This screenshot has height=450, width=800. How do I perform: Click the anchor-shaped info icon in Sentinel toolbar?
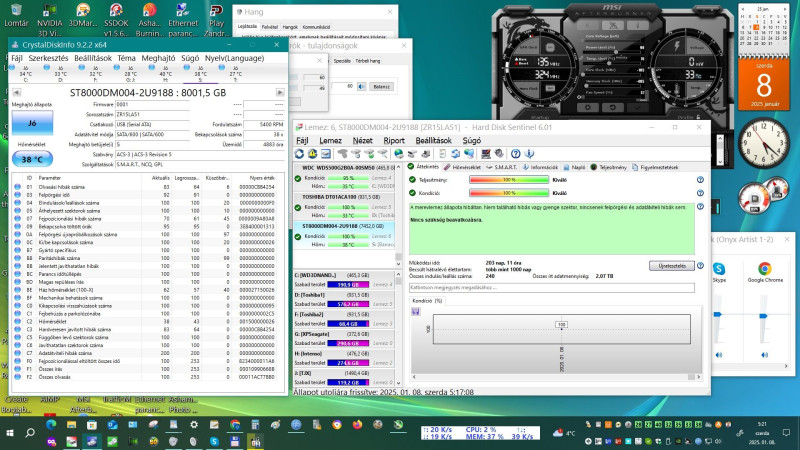coord(529,154)
